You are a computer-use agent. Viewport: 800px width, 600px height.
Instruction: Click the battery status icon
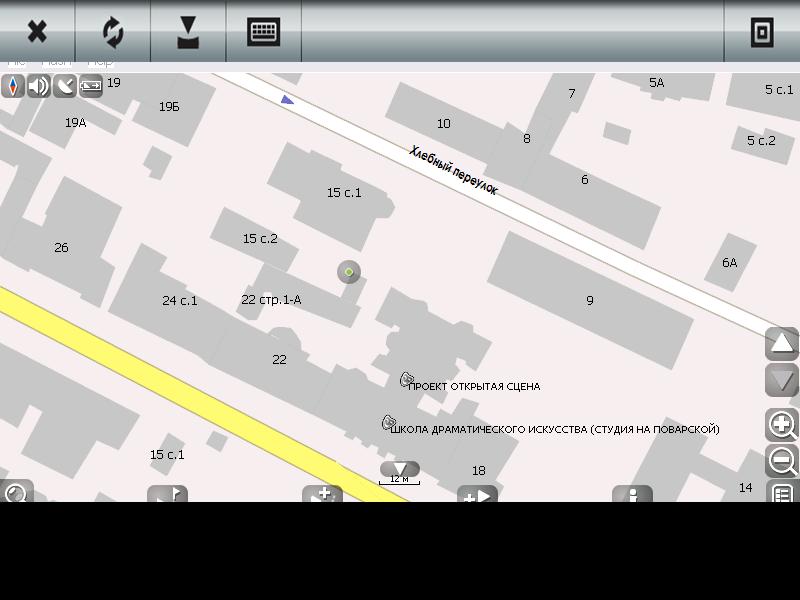pyautogui.click(x=91, y=86)
